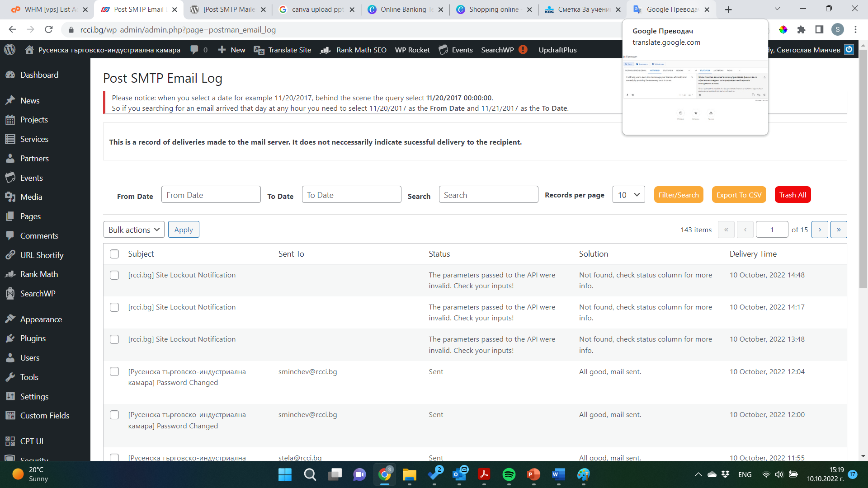Screen dimensions: 868x488
Task: Click the Rank Math SEO toolbar icon
Action: pos(325,50)
